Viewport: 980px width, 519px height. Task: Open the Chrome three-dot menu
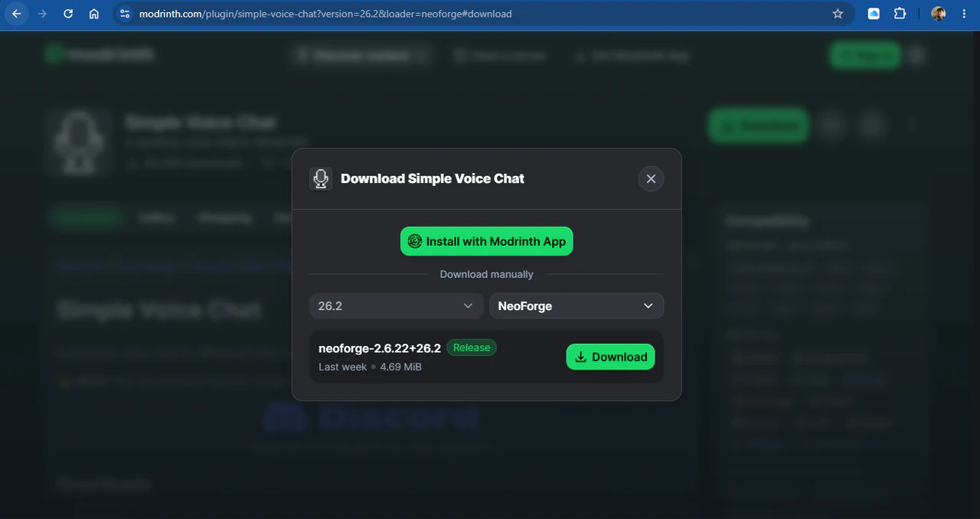964,14
